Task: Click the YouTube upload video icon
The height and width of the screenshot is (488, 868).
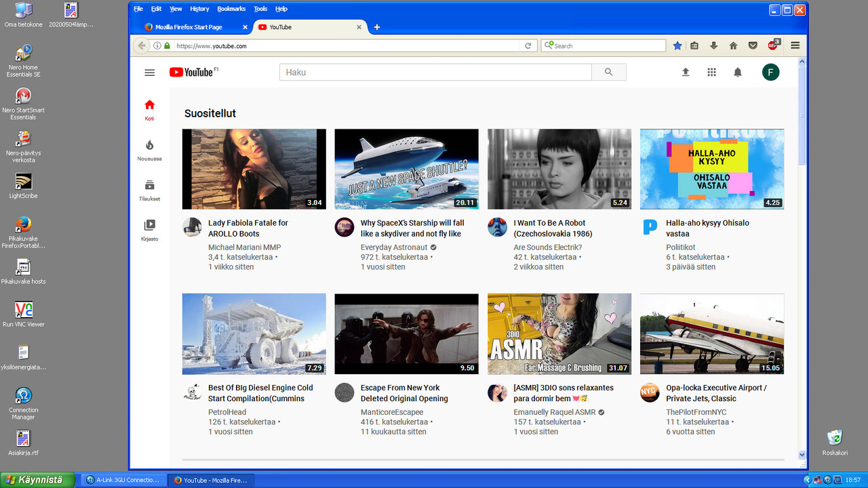Action: [686, 73]
